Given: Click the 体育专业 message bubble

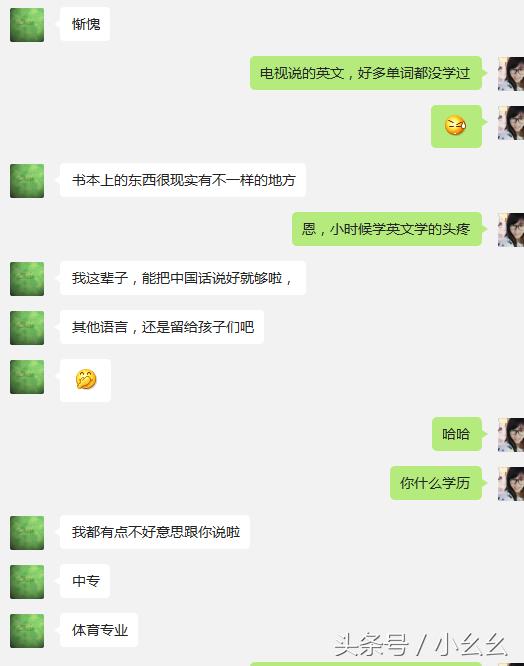Looking at the screenshot, I should pyautogui.click(x=99, y=630).
